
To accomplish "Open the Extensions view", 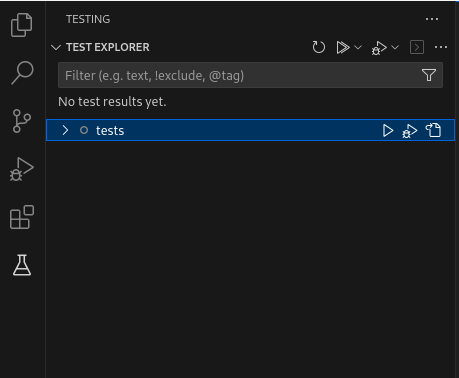I will (x=22, y=217).
